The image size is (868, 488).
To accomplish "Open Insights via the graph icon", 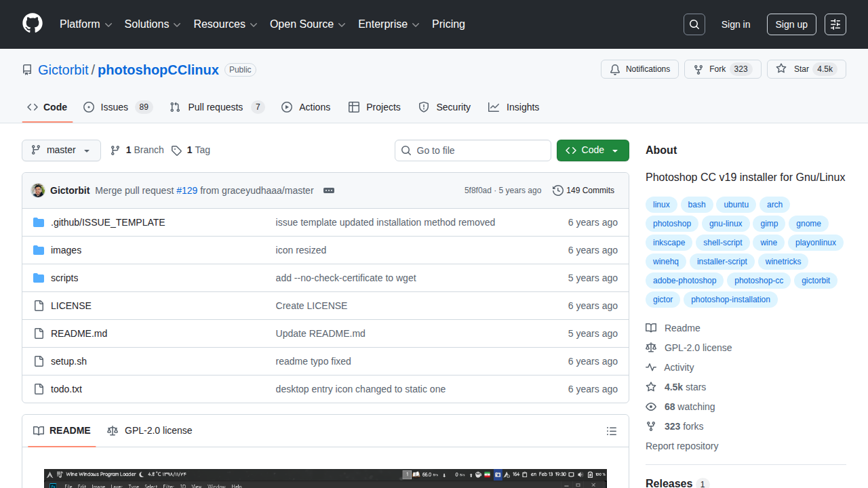I will coord(494,107).
